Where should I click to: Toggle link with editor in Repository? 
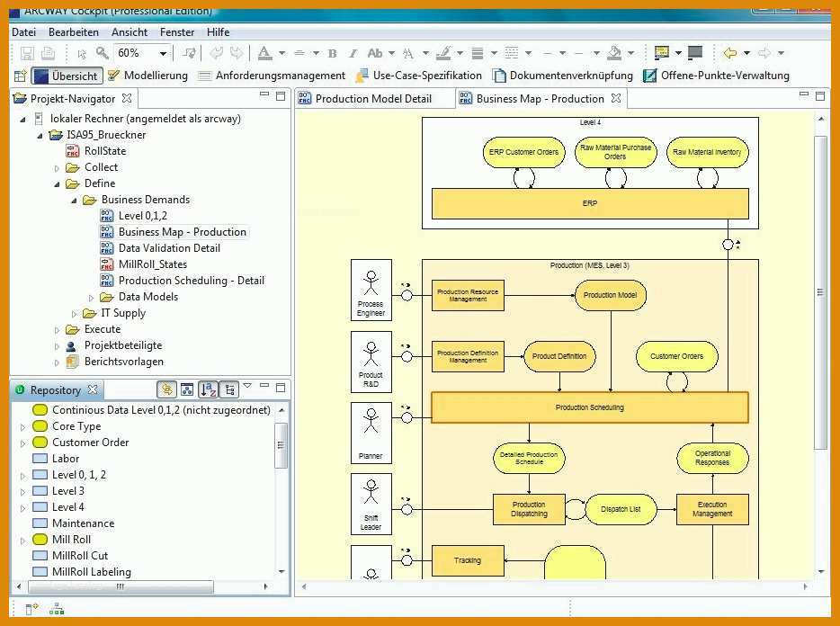pos(166,389)
